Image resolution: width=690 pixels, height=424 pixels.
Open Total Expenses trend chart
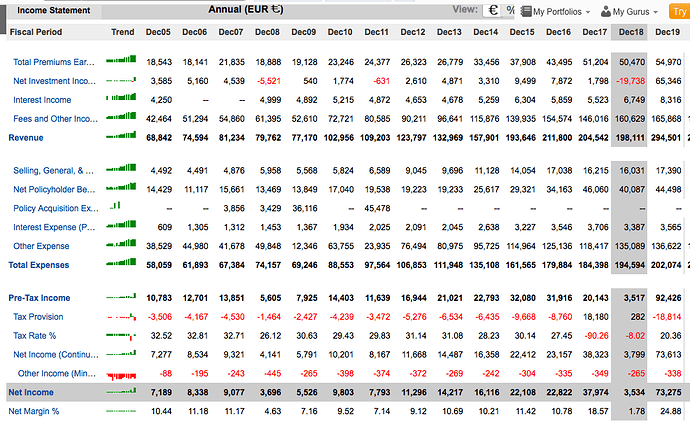click(121, 265)
